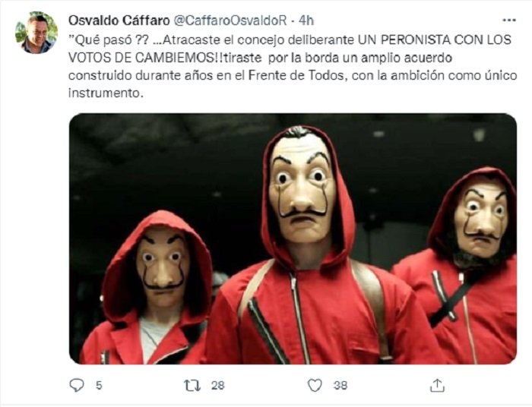
Task: Open the attached masked figures image
Action: tap(293, 239)
